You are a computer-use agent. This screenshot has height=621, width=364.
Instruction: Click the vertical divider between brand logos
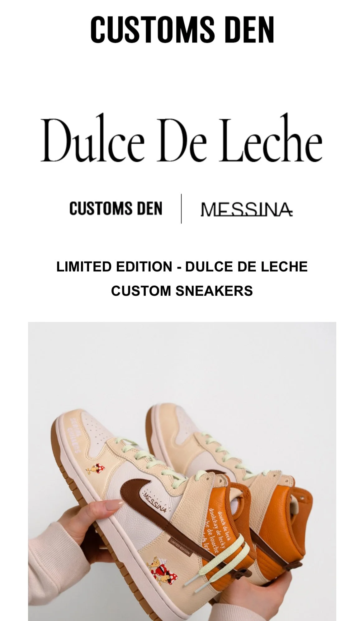pyautogui.click(x=181, y=208)
